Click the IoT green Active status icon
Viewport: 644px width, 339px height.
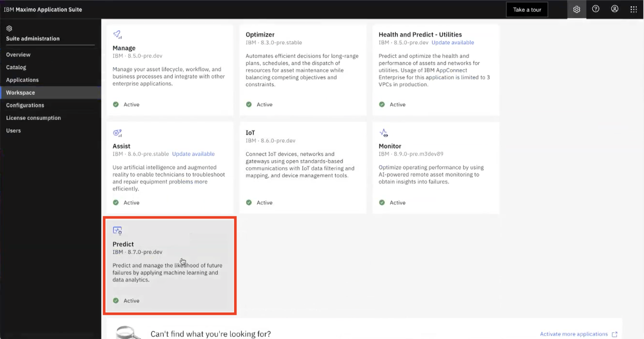click(249, 202)
